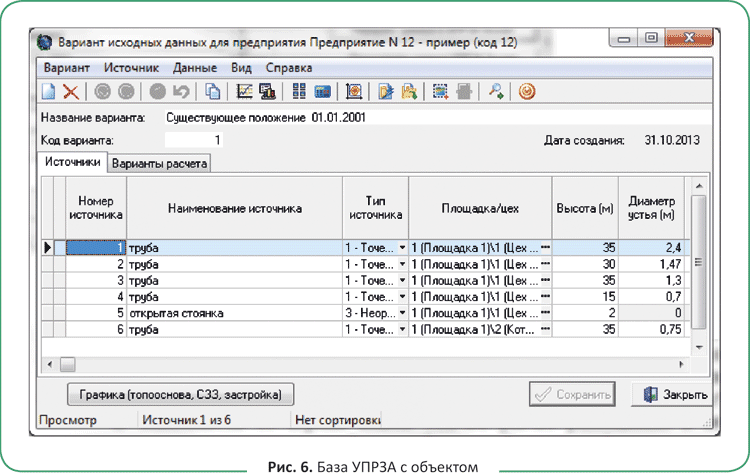Click ellipsis button in Площадка/цех for source 6

click(x=545, y=329)
